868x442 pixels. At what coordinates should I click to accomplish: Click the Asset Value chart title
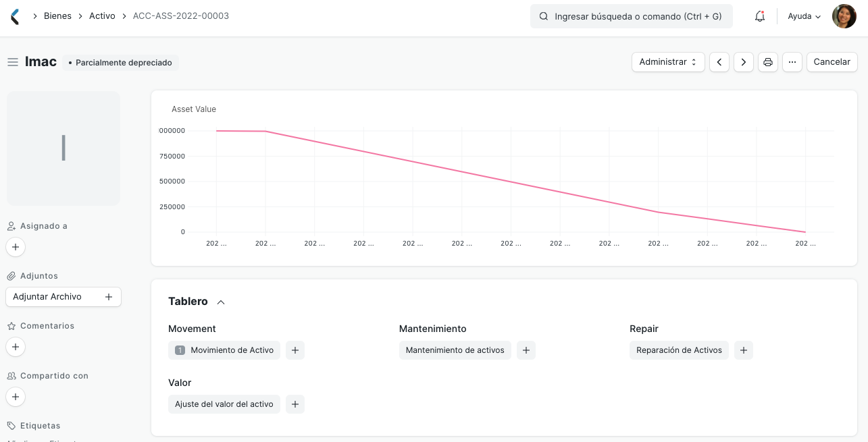[x=194, y=109]
